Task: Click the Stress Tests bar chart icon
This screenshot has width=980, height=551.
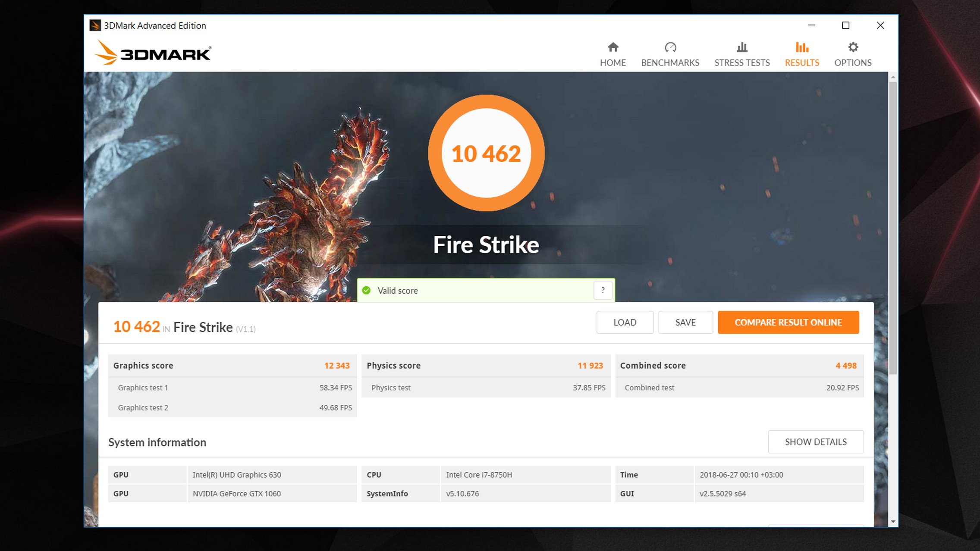Action: (742, 47)
